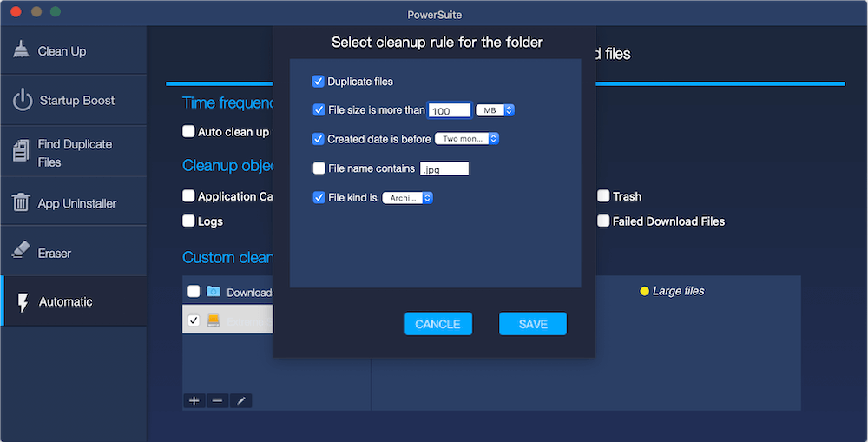Screen dimensions: 868x442
Task: Uncheck the selected drive row checkbox
Action: 194,320
